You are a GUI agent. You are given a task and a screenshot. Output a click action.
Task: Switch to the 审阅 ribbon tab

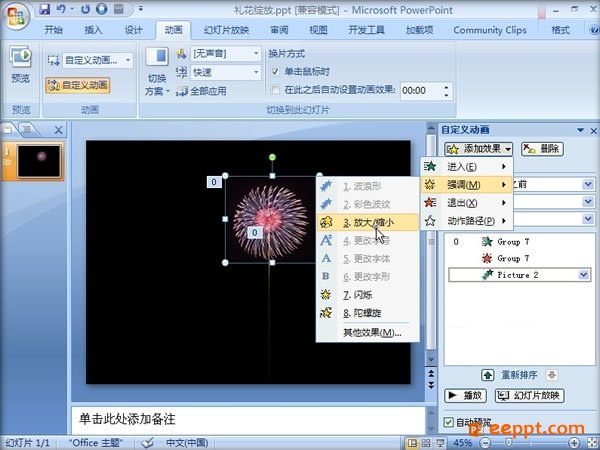(x=279, y=30)
